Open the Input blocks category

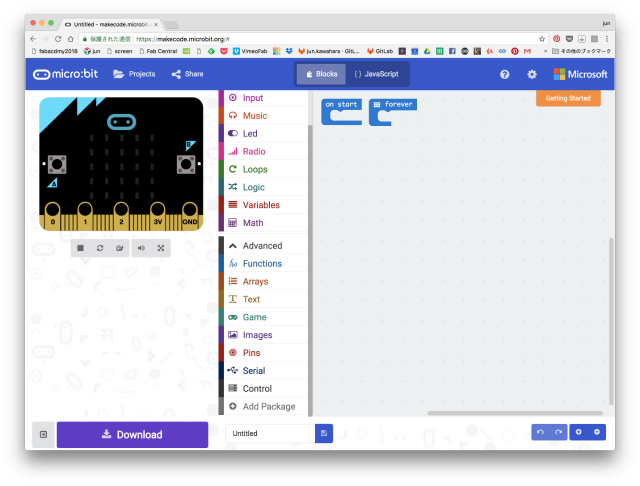263,98
